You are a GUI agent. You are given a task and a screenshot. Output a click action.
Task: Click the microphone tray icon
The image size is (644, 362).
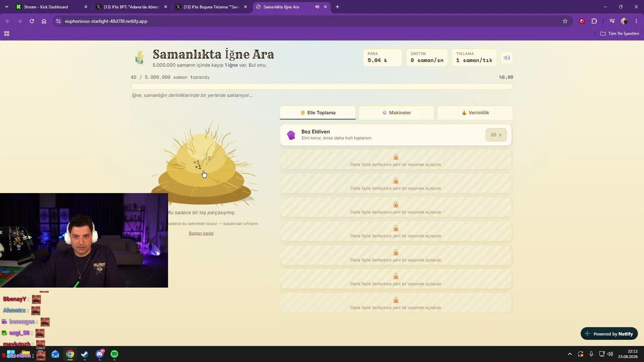click(x=591, y=354)
